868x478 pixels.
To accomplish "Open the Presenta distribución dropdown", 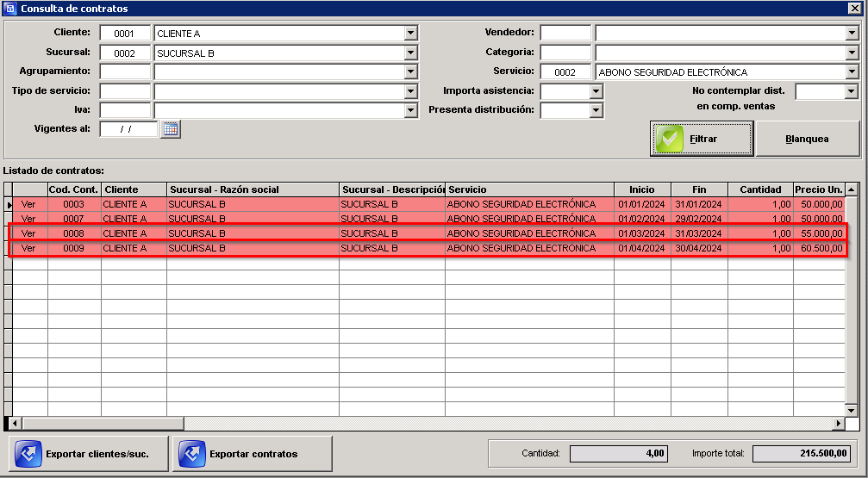I will coord(596,110).
